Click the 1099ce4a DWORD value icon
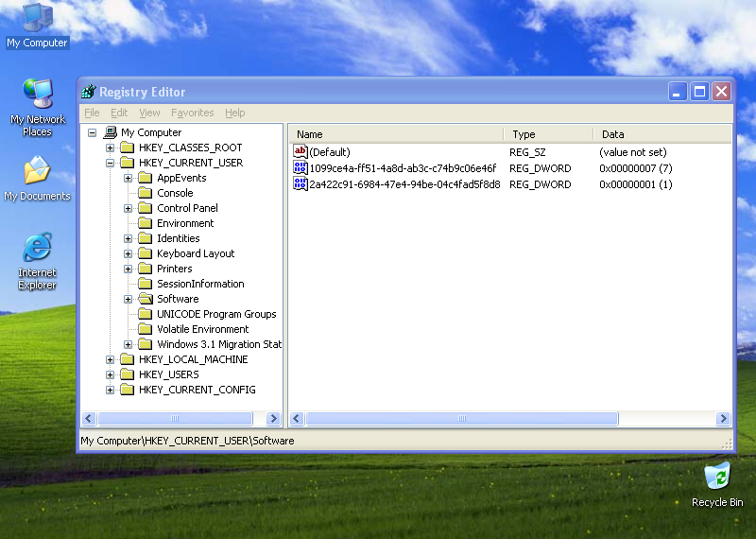This screenshot has width=756, height=539. coord(300,168)
